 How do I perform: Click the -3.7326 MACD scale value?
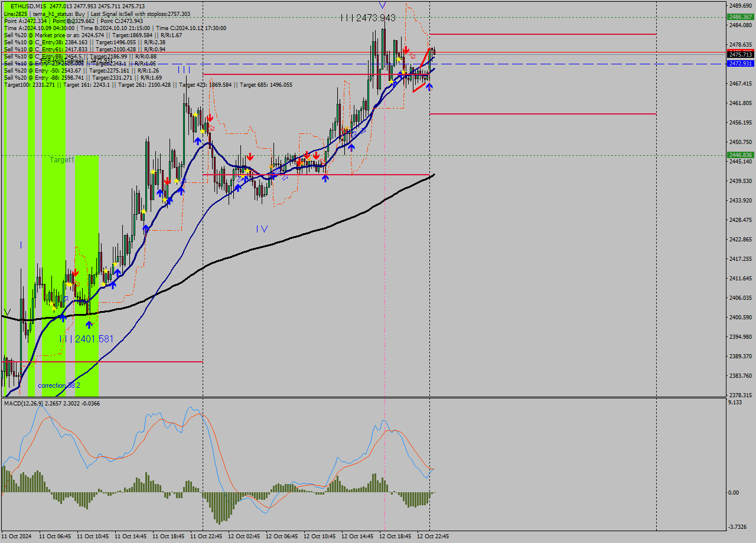(738, 527)
